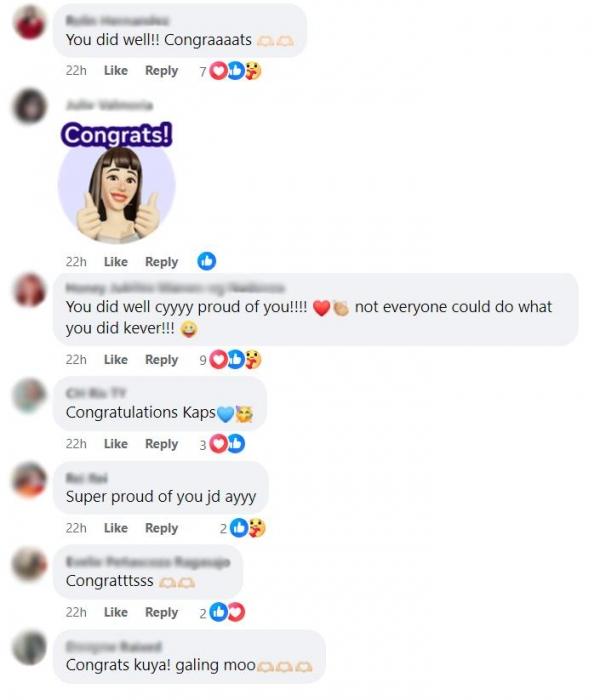Click the 22h timestamp under 'Super proud of you'
Viewport: 600px width, 700px height.
point(76,528)
